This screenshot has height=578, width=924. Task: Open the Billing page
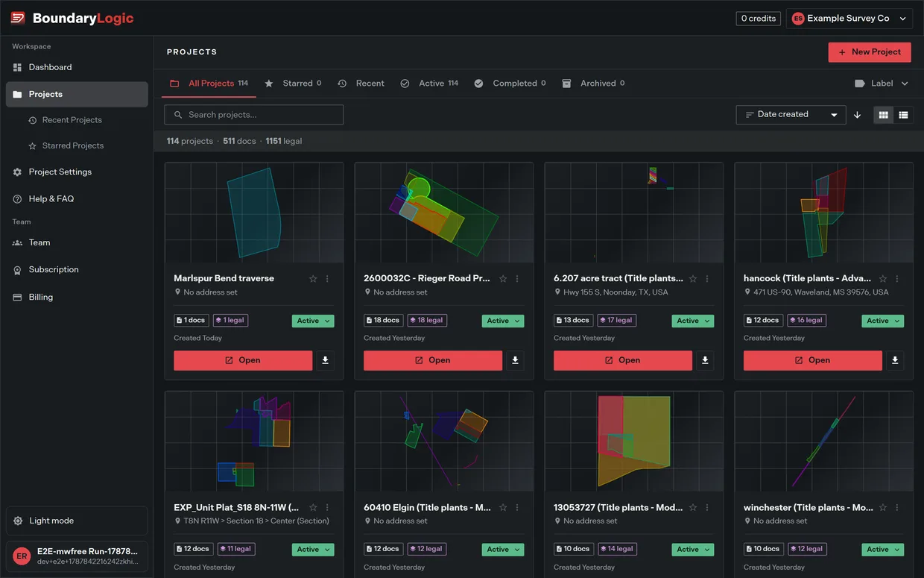coord(77,297)
